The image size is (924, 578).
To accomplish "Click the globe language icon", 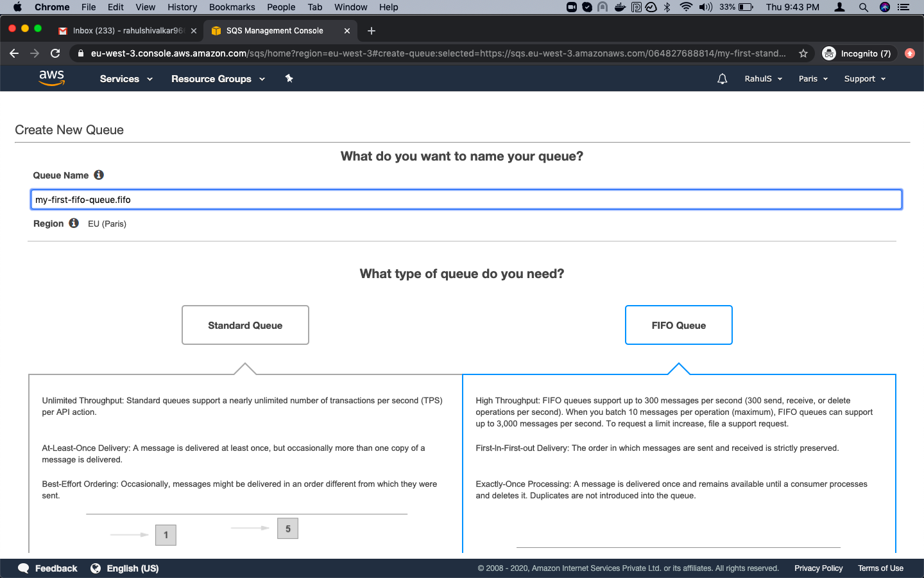I will click(x=96, y=568).
